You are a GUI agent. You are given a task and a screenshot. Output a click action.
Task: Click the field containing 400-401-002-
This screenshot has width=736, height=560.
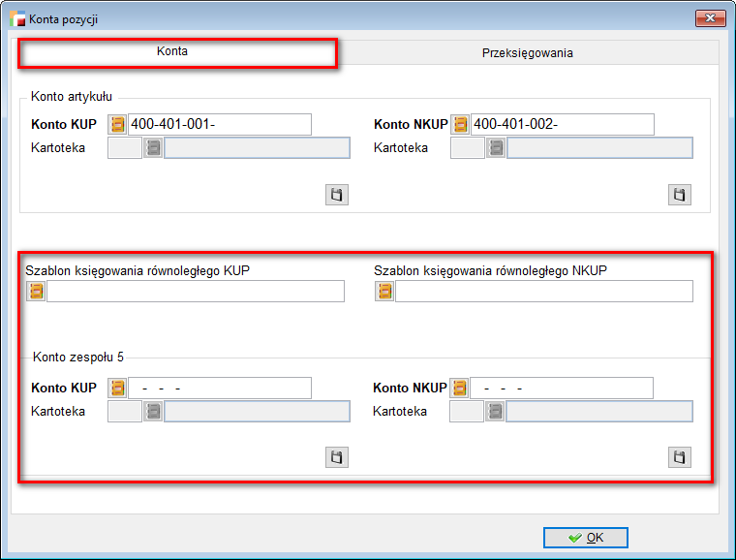click(562, 124)
